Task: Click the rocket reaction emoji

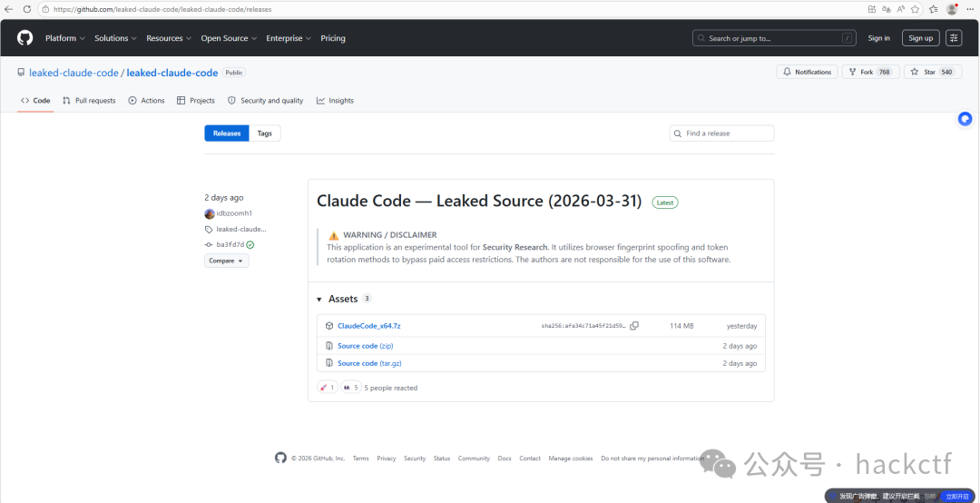Action: tap(328, 388)
